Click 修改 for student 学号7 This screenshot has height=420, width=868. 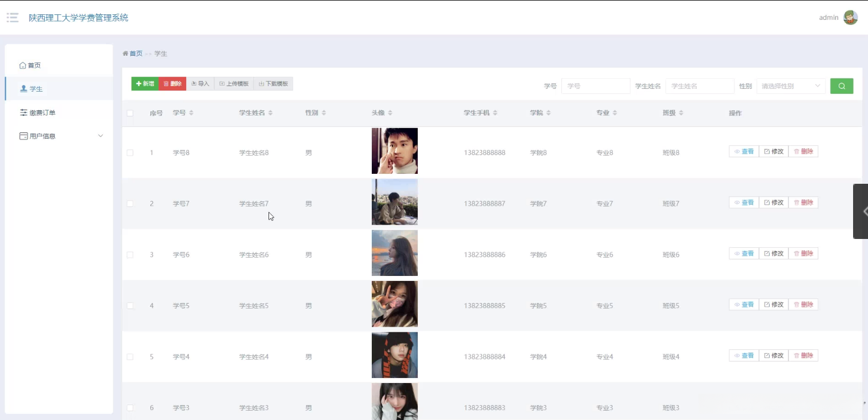click(x=774, y=203)
